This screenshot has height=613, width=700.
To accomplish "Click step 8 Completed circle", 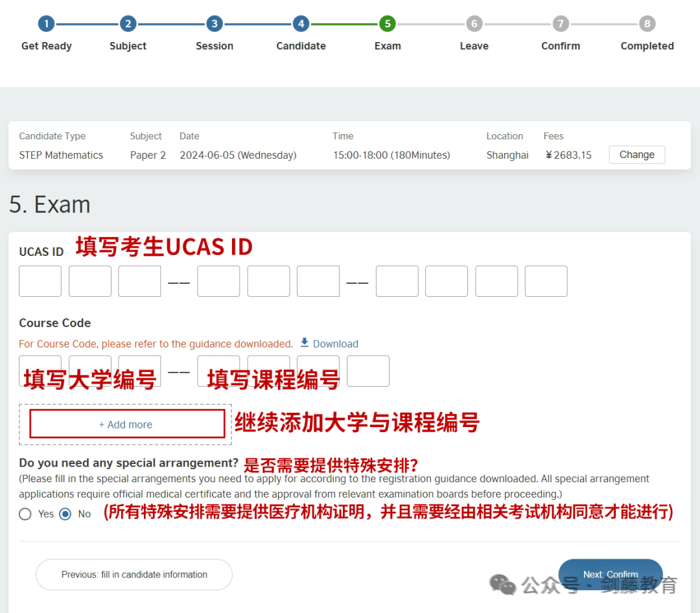I will (x=647, y=24).
